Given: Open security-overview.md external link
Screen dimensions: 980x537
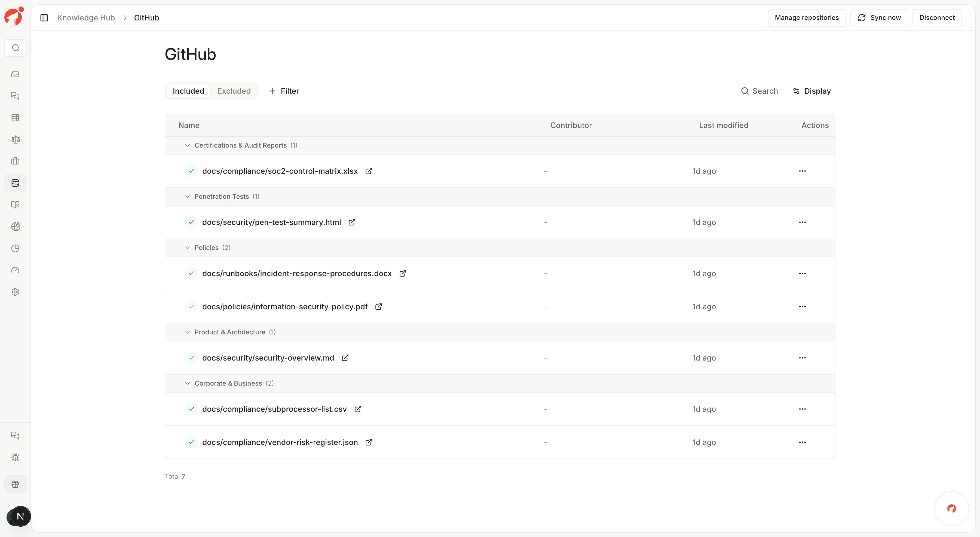Looking at the screenshot, I should pyautogui.click(x=345, y=358).
